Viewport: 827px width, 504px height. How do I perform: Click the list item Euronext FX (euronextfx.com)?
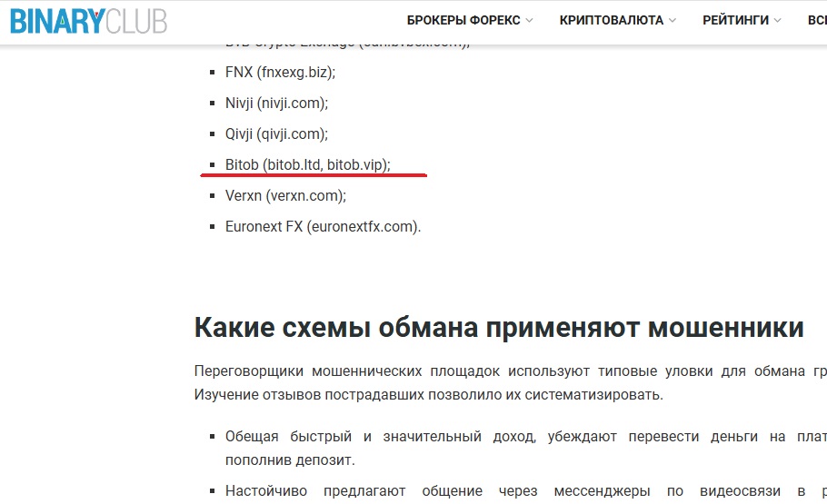click(x=323, y=227)
